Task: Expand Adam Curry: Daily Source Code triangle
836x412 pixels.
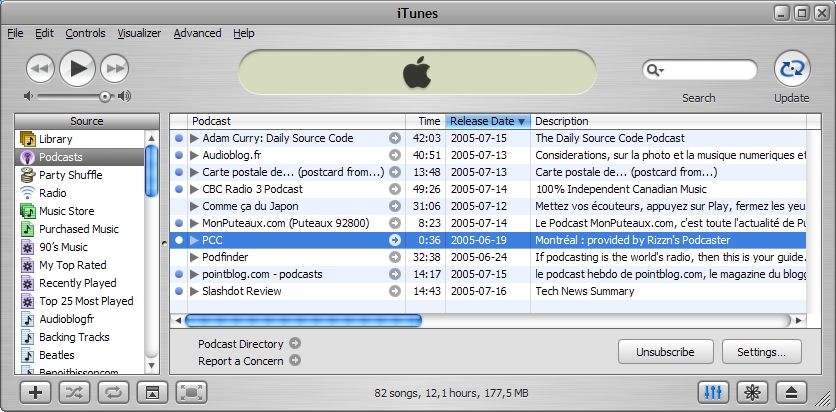Action: tap(195, 138)
